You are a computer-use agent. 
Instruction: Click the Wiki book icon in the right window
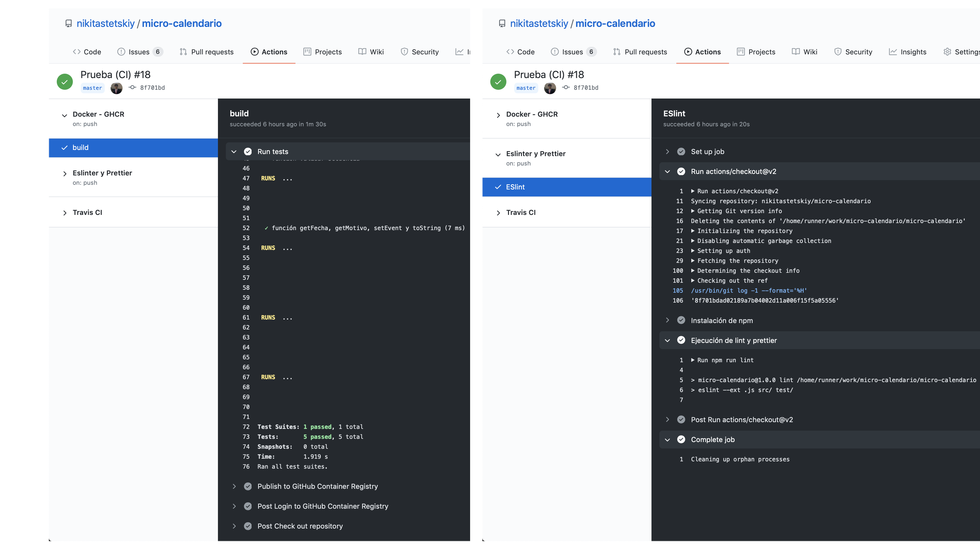796,52
